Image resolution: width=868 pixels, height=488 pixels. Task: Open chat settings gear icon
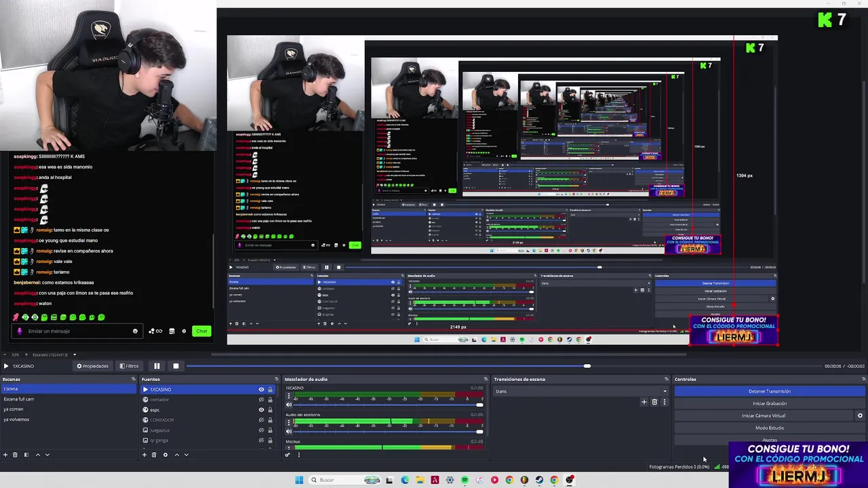(x=184, y=331)
